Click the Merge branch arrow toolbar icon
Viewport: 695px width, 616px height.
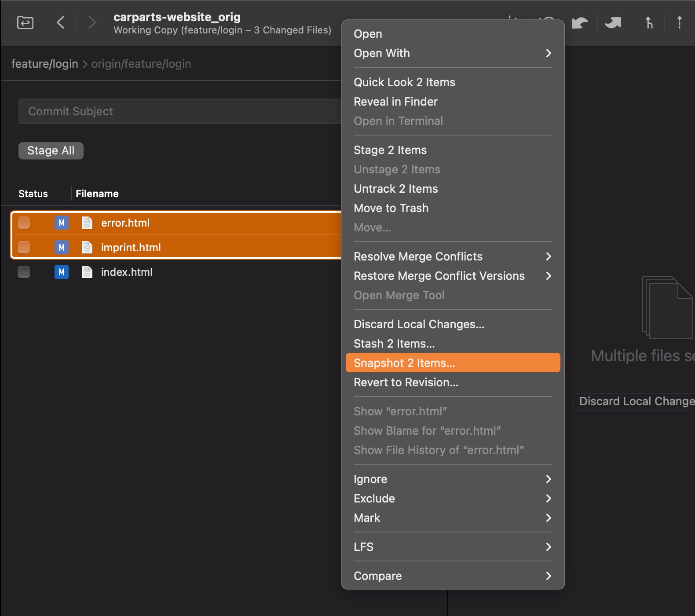[x=649, y=22]
